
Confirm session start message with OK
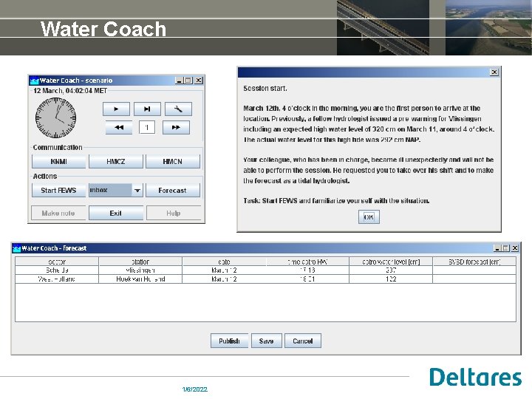(x=369, y=217)
